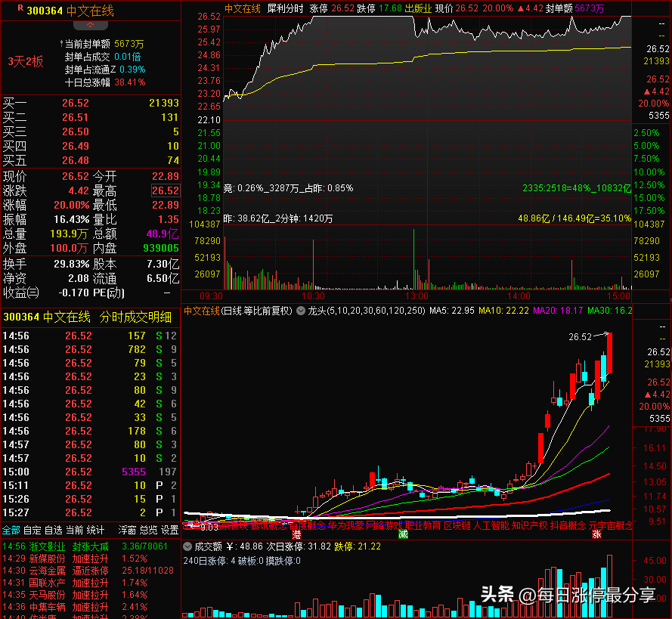
Task: Click the 15:00 time axis label
Action: 618,296
